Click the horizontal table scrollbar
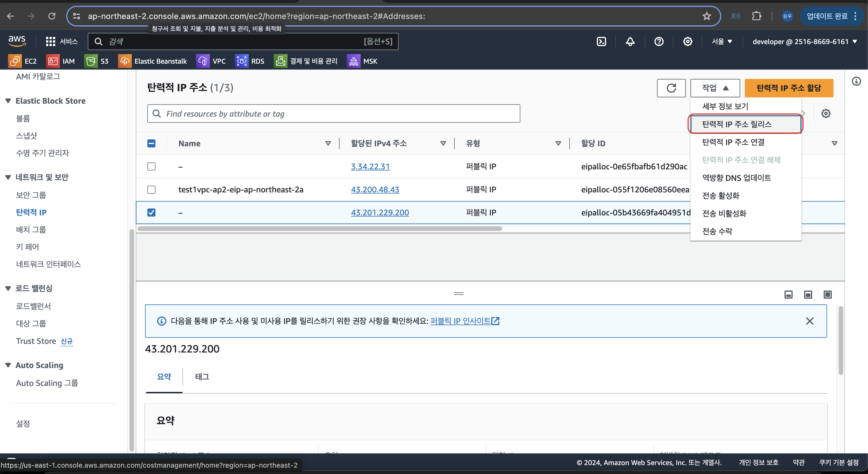868x474 pixels. (319, 229)
